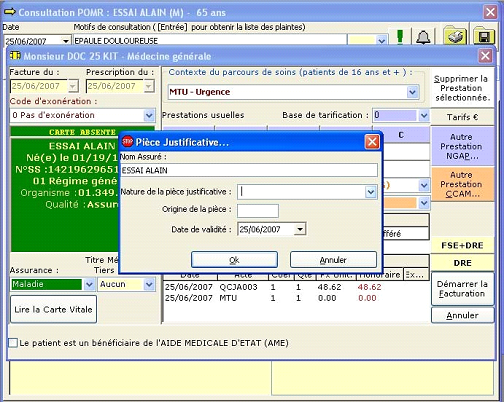Viewport: 504px width, 402px height.
Task: Open the Date de validité date picker
Action: click(x=300, y=229)
